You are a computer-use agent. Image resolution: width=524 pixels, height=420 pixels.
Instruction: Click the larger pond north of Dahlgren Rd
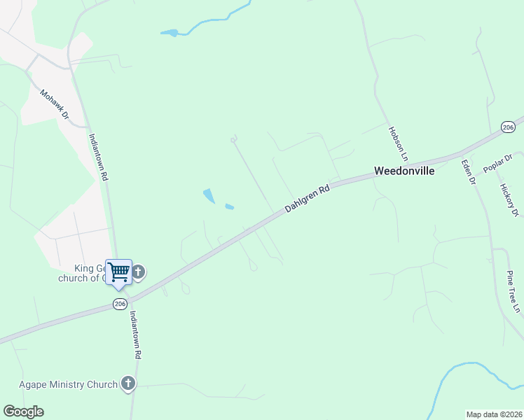click(x=209, y=196)
